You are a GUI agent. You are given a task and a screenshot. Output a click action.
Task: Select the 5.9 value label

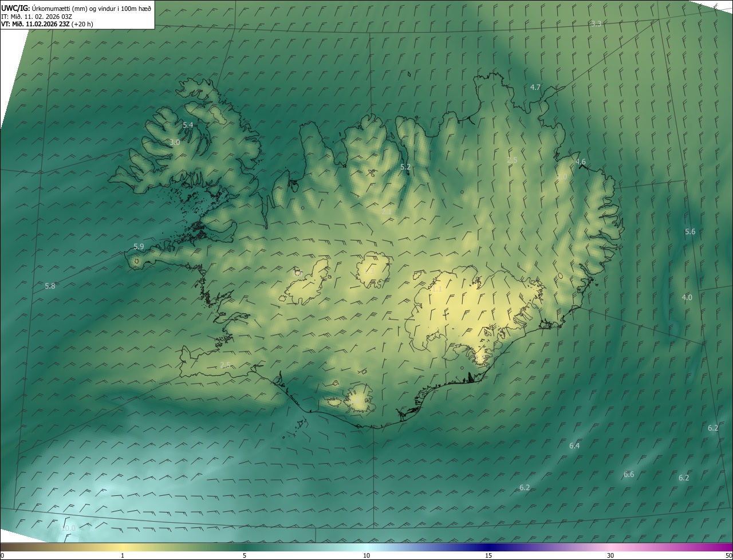pyautogui.click(x=139, y=247)
